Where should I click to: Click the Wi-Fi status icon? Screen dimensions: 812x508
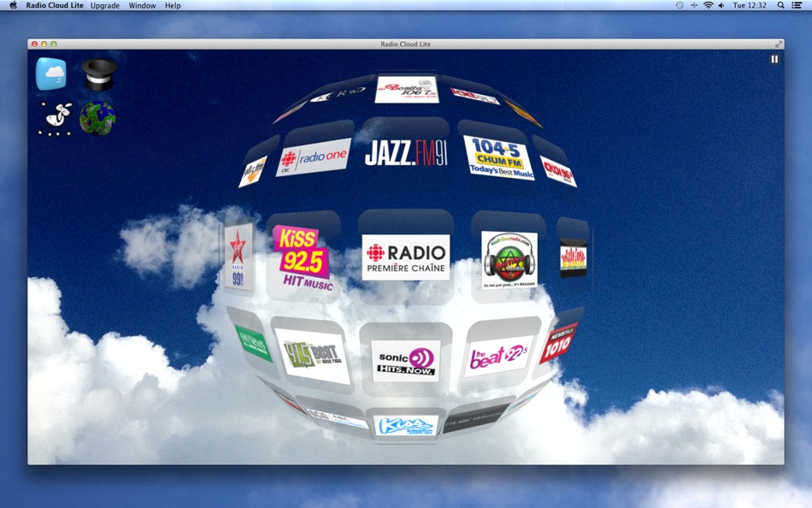[708, 5]
